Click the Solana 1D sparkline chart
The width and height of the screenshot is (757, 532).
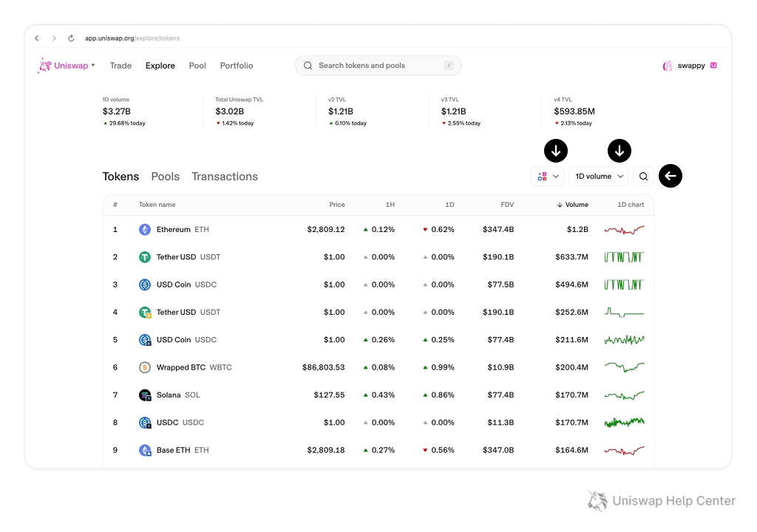pos(624,395)
